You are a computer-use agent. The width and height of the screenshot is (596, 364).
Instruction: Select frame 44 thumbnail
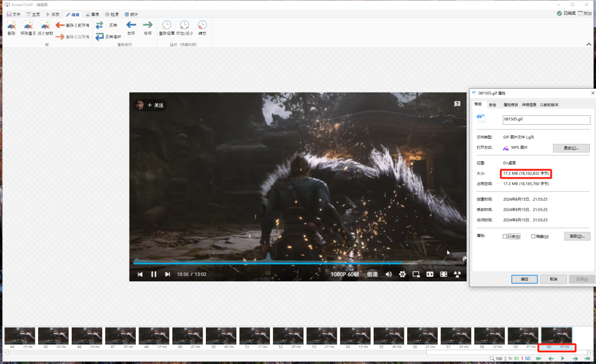[20, 335]
